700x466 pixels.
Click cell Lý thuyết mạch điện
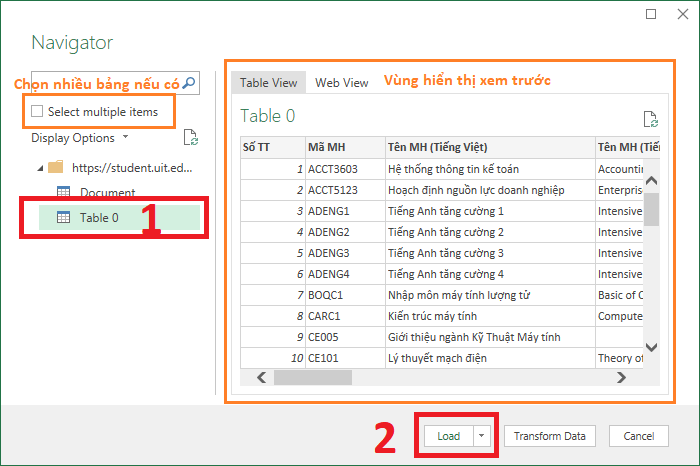click(490, 358)
